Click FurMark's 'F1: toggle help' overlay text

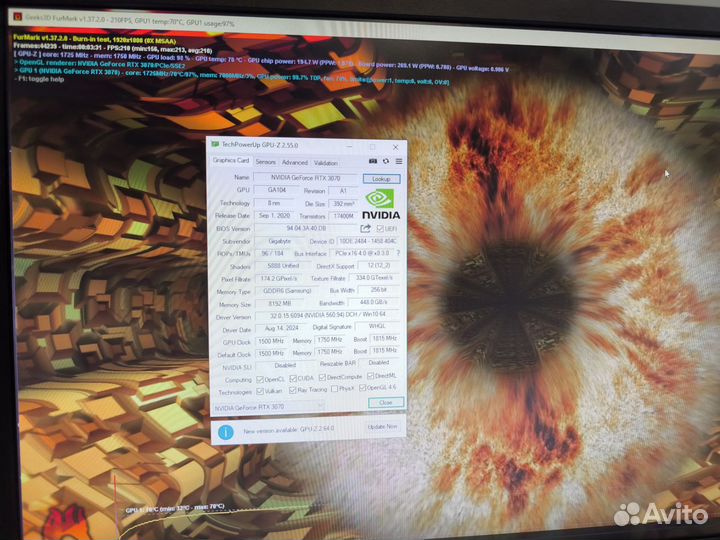tap(41, 79)
